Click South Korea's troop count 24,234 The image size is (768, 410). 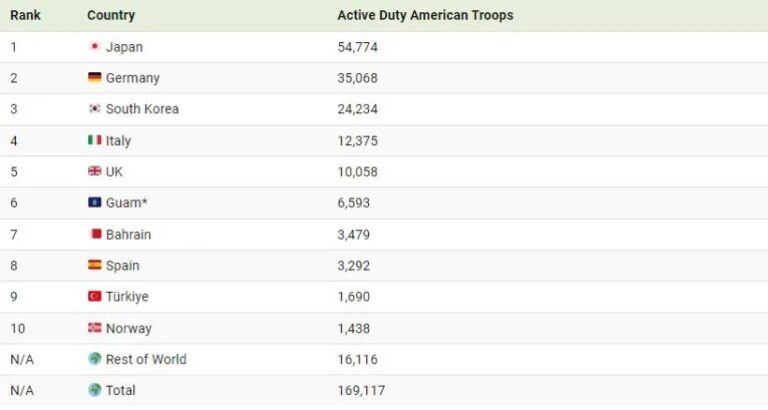(x=358, y=109)
